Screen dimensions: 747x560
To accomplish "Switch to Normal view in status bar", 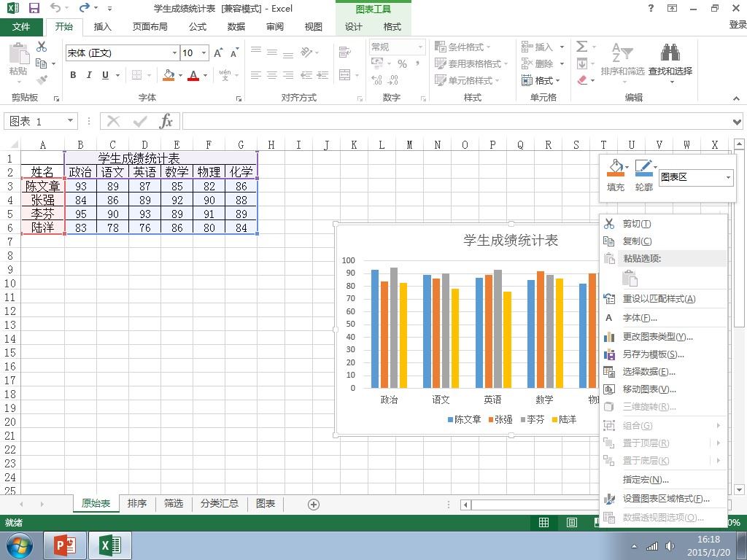I will tap(543, 522).
